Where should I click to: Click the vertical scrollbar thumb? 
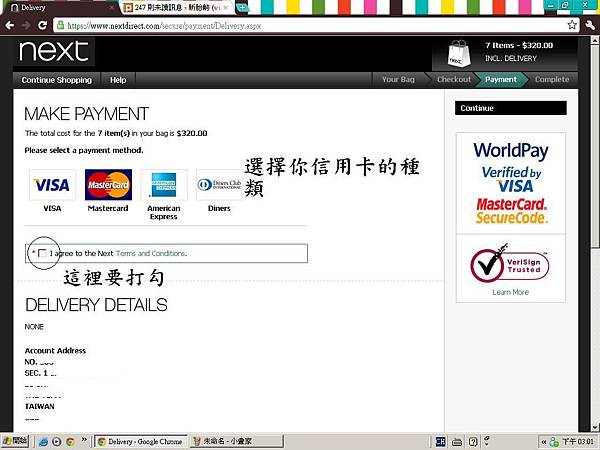click(x=595, y=145)
